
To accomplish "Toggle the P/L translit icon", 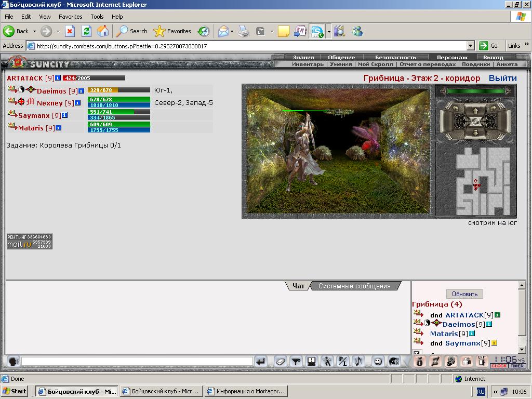I will pyautogui.click(x=342, y=362).
